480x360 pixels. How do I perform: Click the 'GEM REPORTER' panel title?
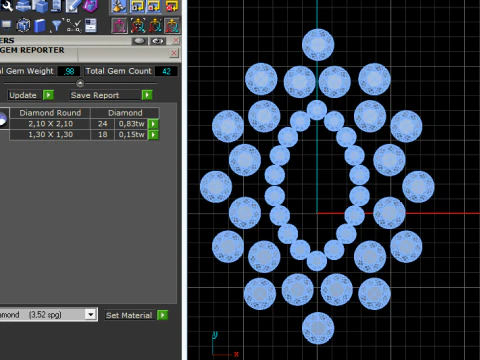click(x=32, y=50)
